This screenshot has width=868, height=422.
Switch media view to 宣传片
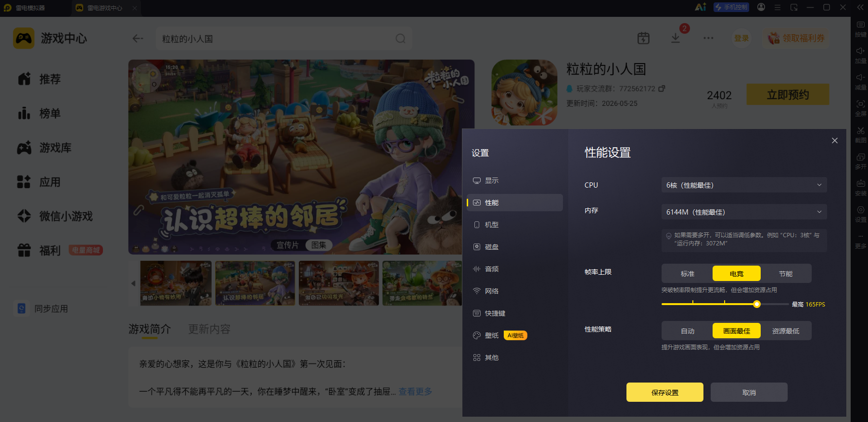tap(288, 245)
